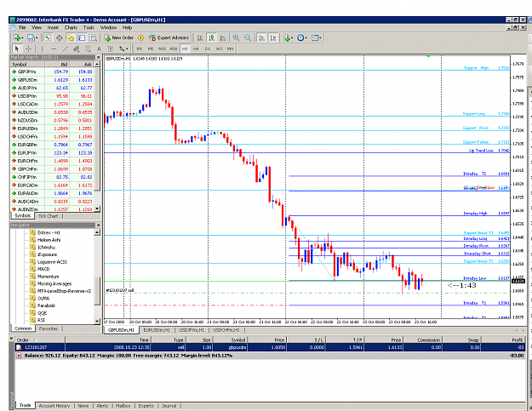The image size is (532, 411).
Task: Select the Text tool marked A
Action: click(x=99, y=49)
